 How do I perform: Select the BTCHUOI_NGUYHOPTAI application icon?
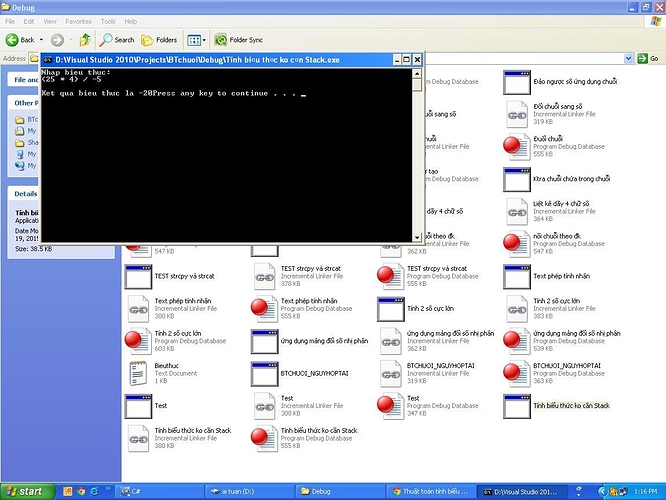tap(264, 374)
